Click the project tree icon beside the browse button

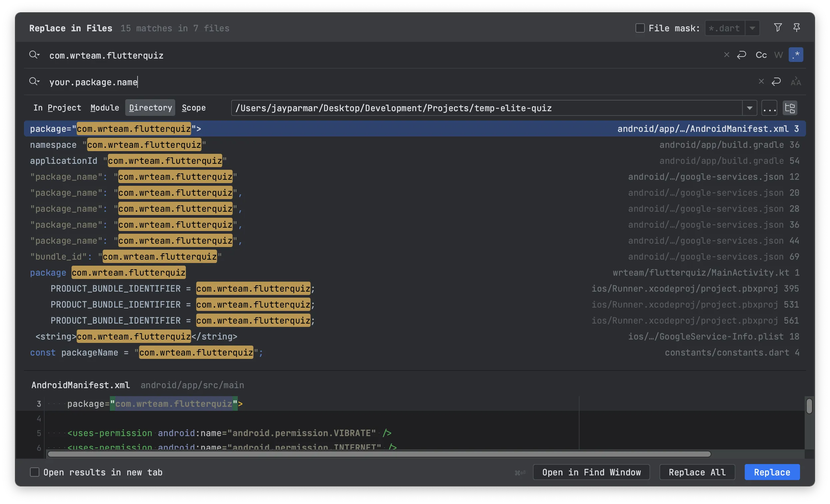point(790,108)
